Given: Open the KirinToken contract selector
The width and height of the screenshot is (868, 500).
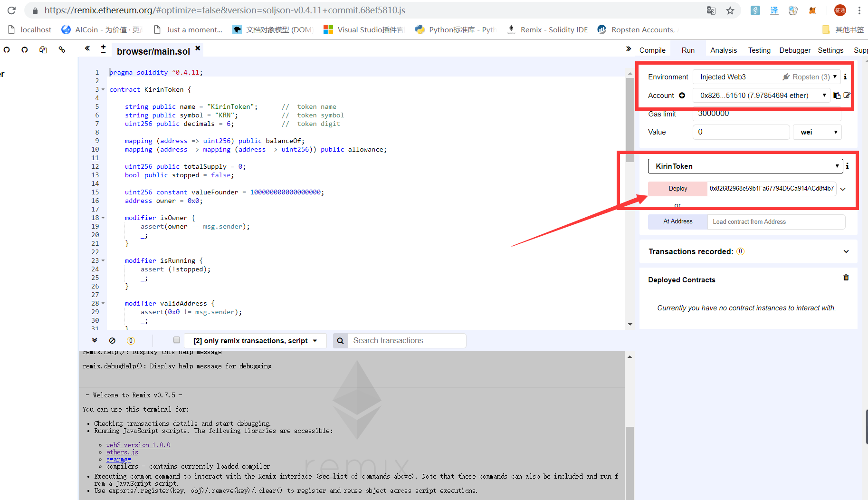Looking at the screenshot, I should coord(745,166).
